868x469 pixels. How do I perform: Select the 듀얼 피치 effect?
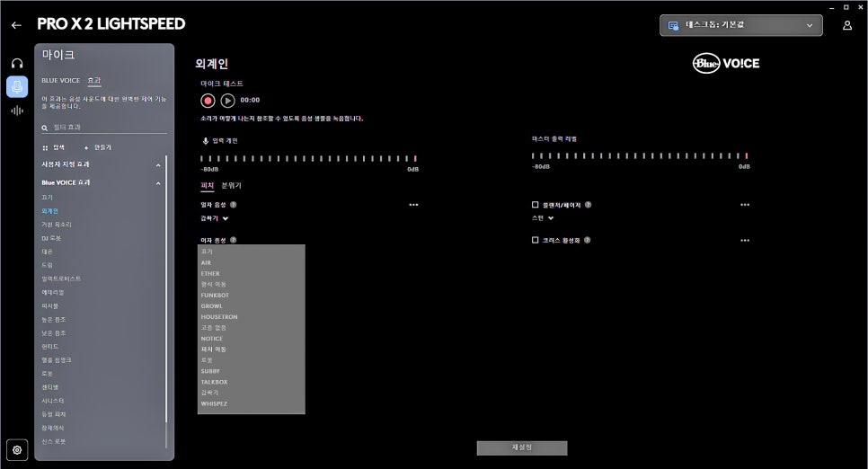(x=54, y=414)
